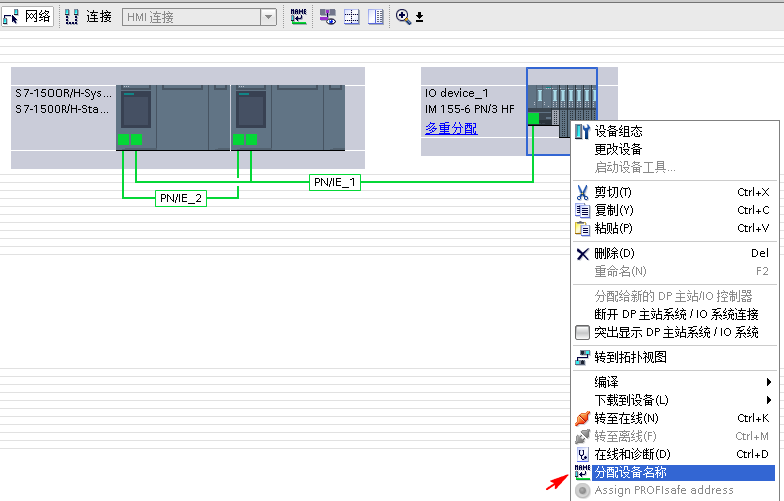Viewport: 784px width, 501px height.
Task: Click the copy documents icon
Action: pyautogui.click(x=582, y=210)
